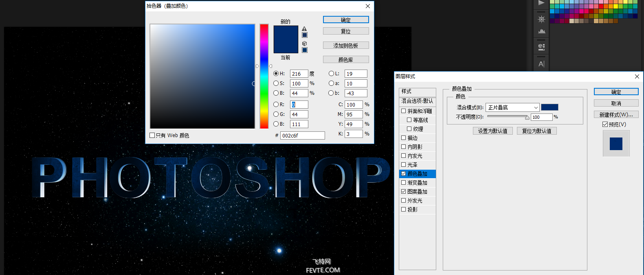Click the closest in-gamut color square
The width and height of the screenshot is (644, 275).
click(305, 35)
